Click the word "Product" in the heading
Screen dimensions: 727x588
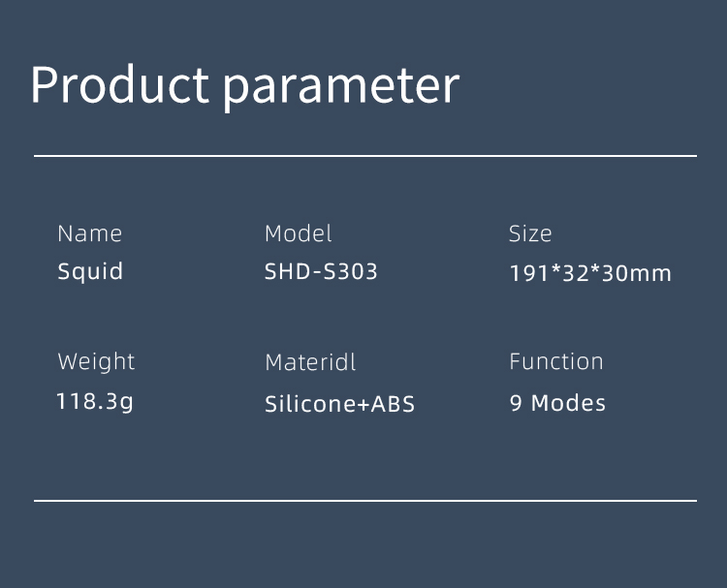[x=119, y=85]
